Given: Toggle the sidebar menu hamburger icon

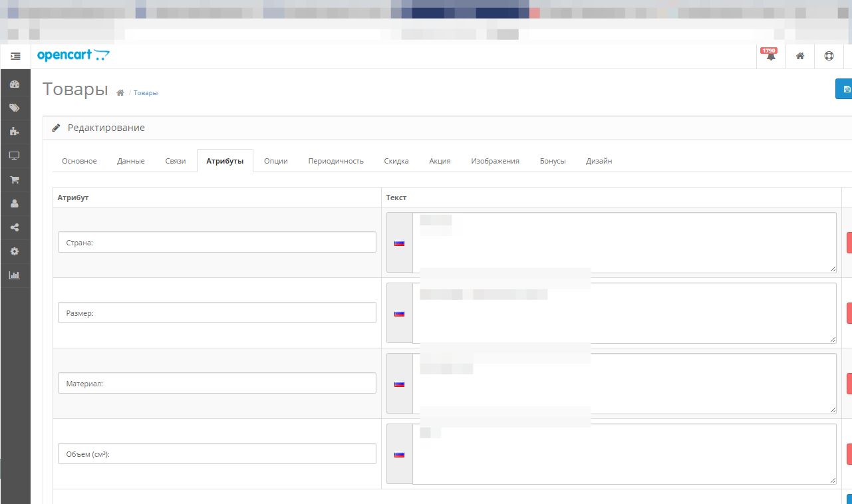Looking at the screenshot, I should tap(15, 57).
